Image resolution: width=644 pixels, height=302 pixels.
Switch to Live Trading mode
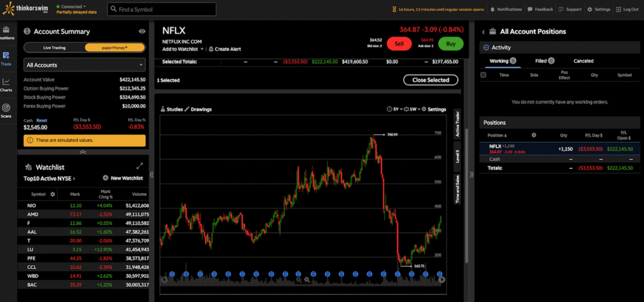pos(54,48)
